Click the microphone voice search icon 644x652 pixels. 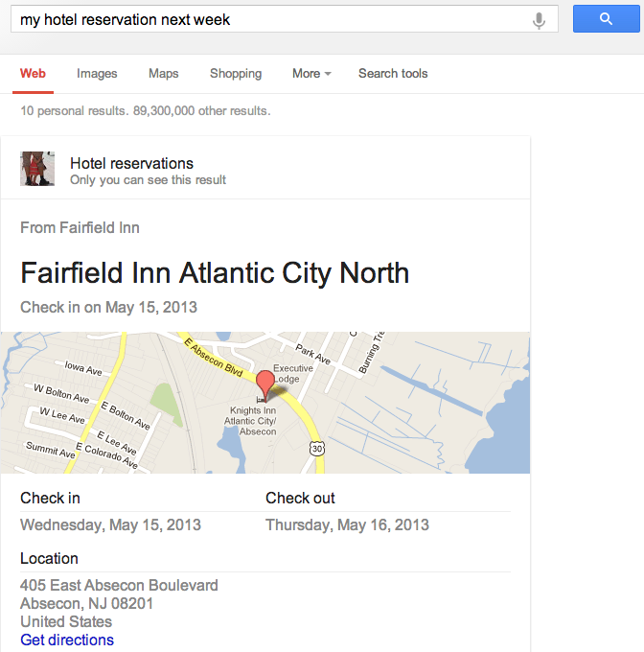pyautogui.click(x=540, y=19)
